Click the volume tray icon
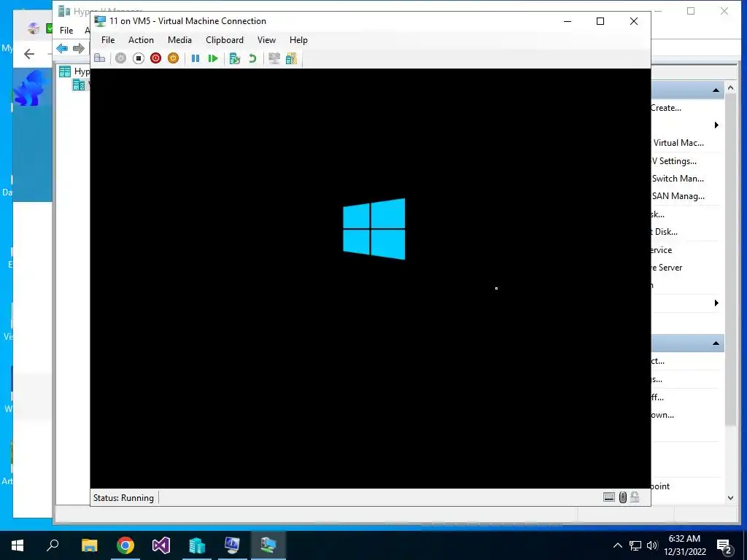 point(652,545)
